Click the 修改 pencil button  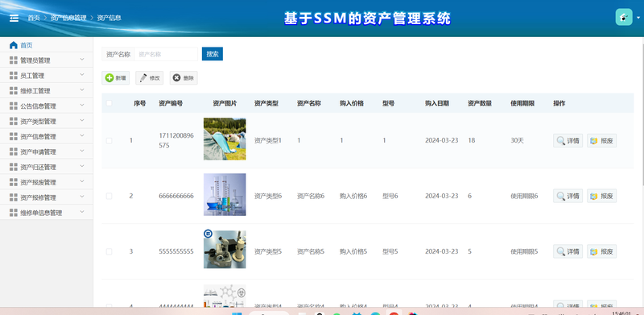coord(150,78)
